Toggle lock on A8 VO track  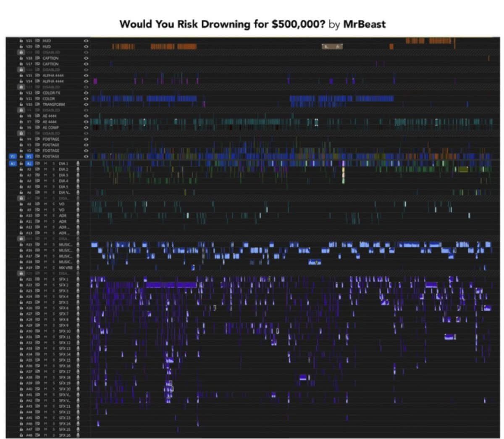[x=21, y=204]
